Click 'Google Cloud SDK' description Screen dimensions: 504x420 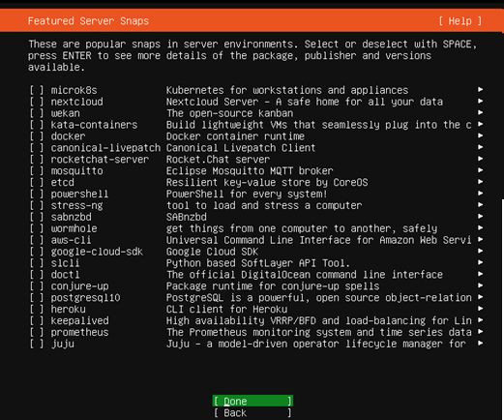(212, 252)
